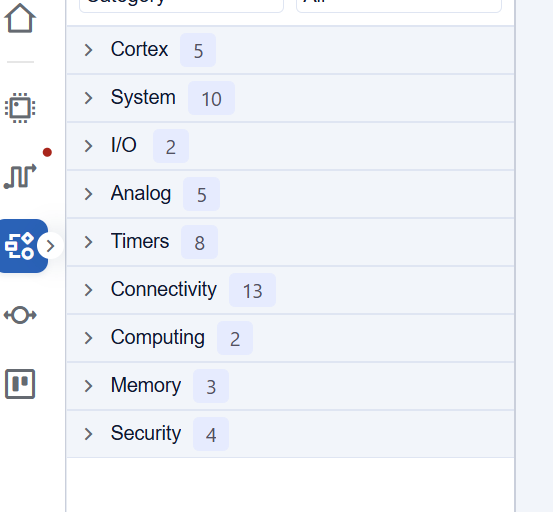The image size is (553, 512).
Task: Select the Connectivity category label
Action: [164, 289]
